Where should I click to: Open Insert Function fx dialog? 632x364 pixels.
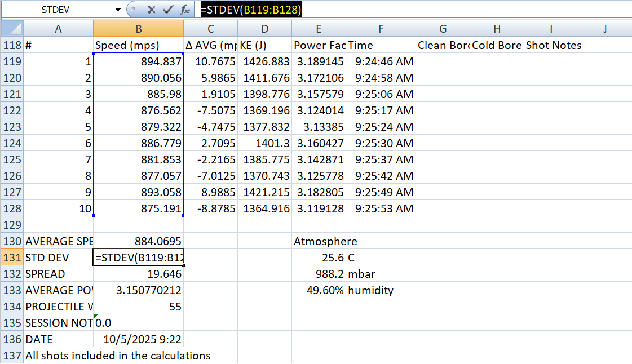pyautogui.click(x=184, y=10)
